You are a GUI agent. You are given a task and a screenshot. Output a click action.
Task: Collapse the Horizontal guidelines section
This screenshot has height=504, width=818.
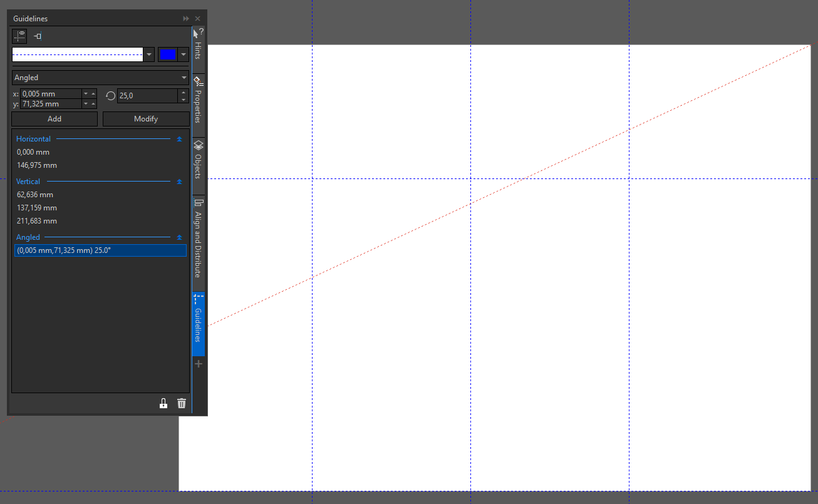coord(179,139)
